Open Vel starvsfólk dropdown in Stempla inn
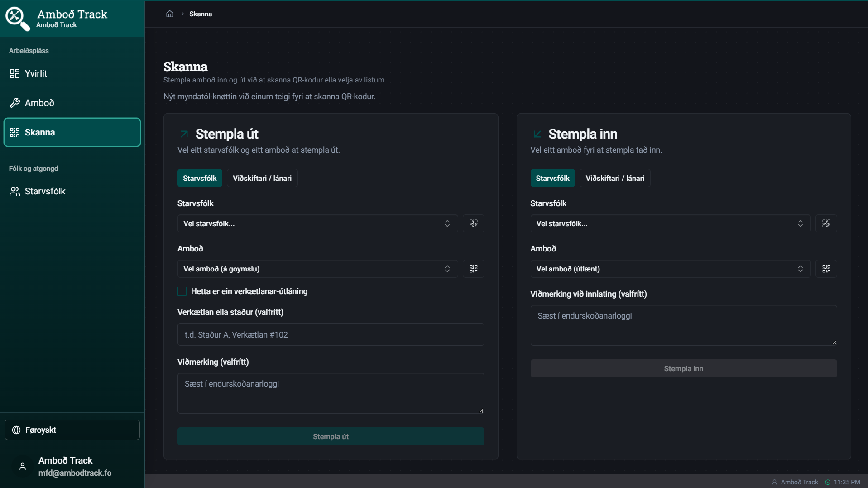This screenshot has height=488, width=868. tap(670, 223)
